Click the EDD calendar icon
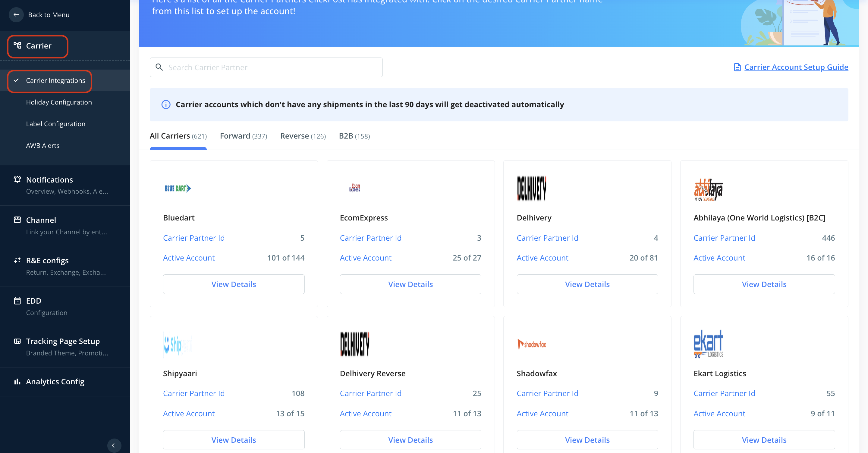This screenshot has height=453, width=868. [x=17, y=300]
